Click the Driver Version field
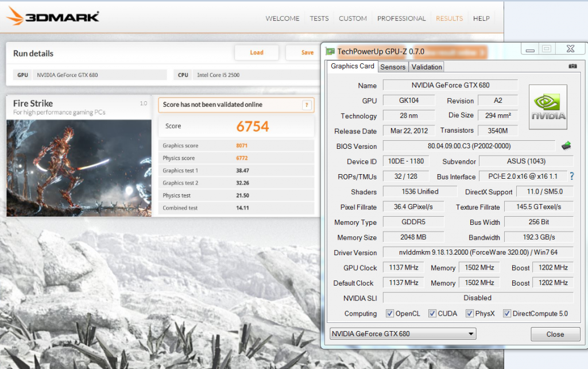Viewport: 588px width, 369px height. click(478, 252)
